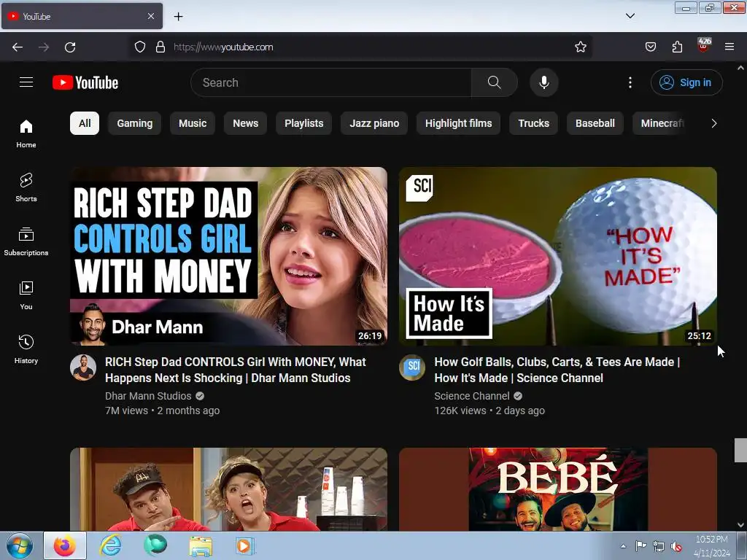Viewport: 747px width, 560px height.
Task: Click the BEBÉ video thumbnail
Action: tap(558, 489)
